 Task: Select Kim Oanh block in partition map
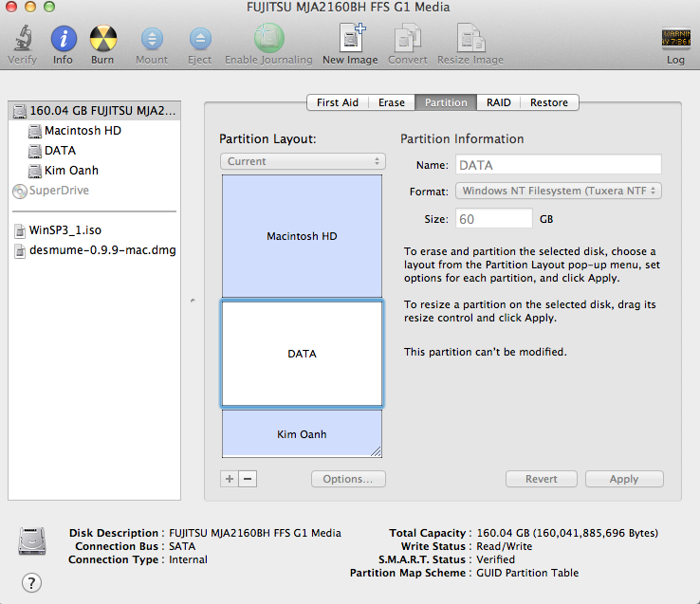303,434
